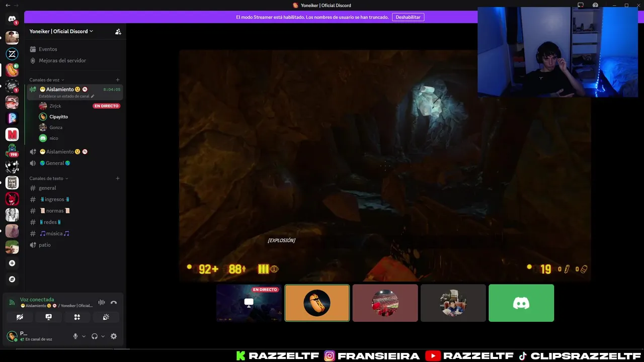Click the invite people icon beside server name
The height and width of the screenshot is (362, 644).
pyautogui.click(x=118, y=31)
